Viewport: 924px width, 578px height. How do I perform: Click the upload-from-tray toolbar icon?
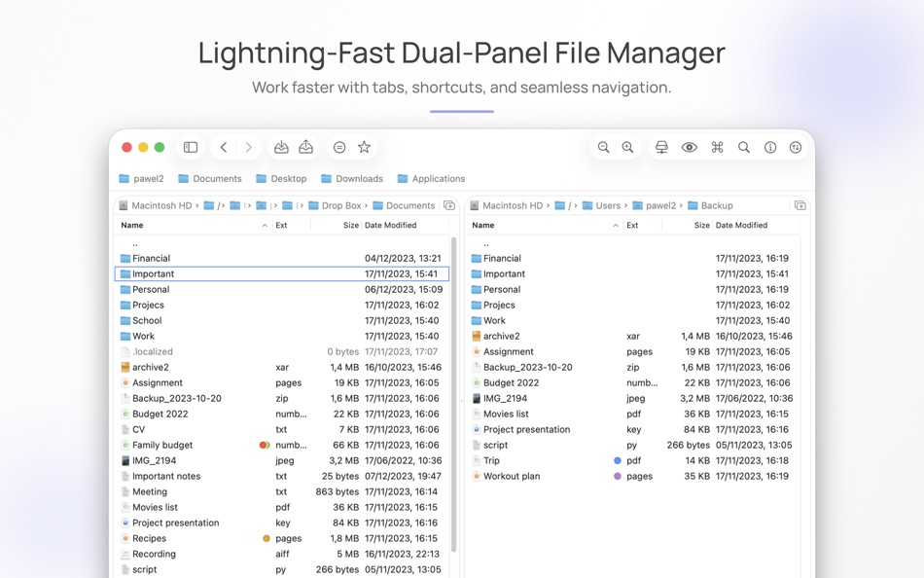click(305, 147)
